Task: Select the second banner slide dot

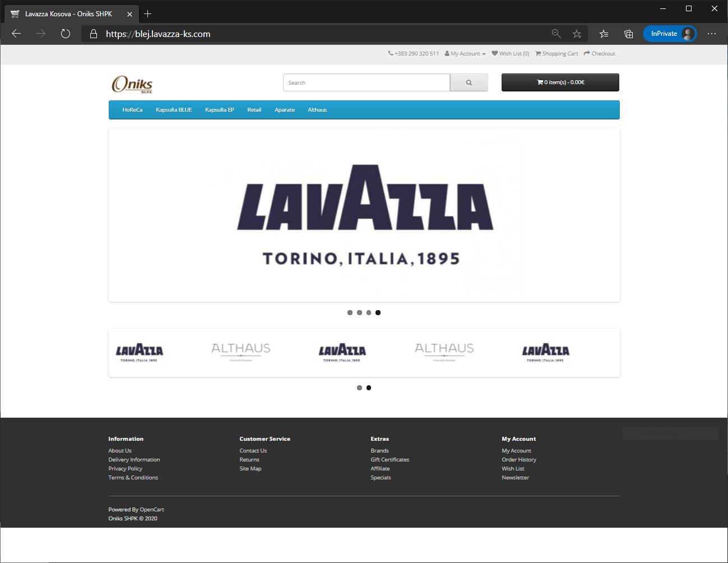Action: [x=359, y=313]
